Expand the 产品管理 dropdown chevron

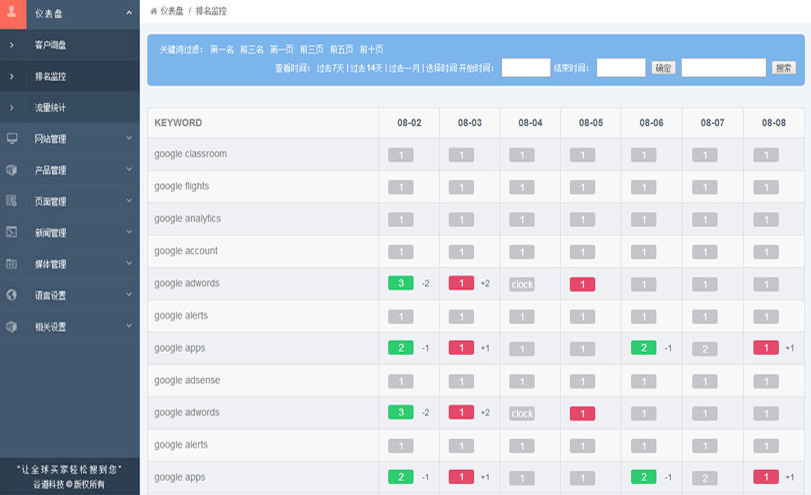pos(129,169)
